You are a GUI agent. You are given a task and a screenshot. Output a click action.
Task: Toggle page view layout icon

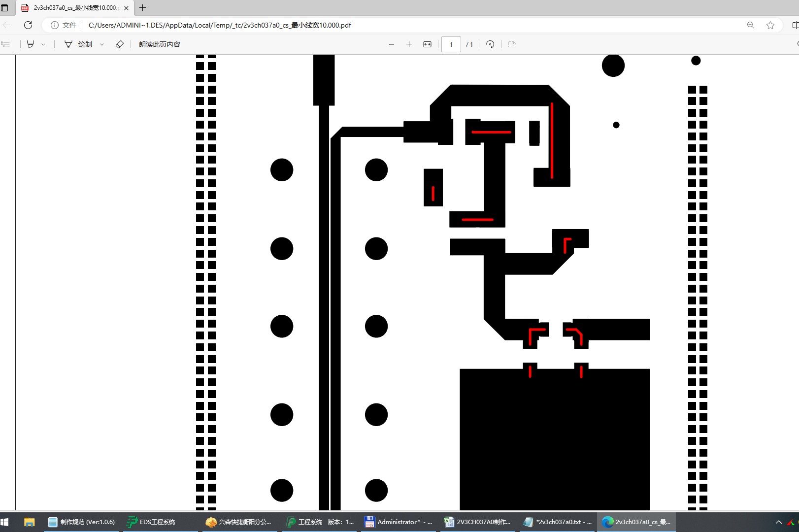512,44
